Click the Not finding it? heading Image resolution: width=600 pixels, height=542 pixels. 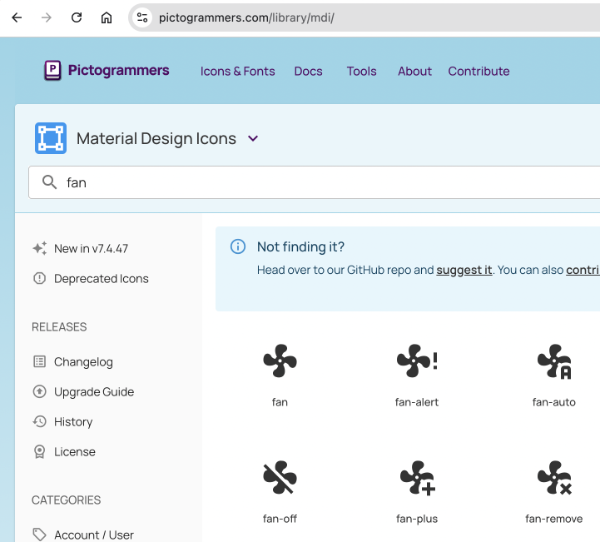pos(301,247)
